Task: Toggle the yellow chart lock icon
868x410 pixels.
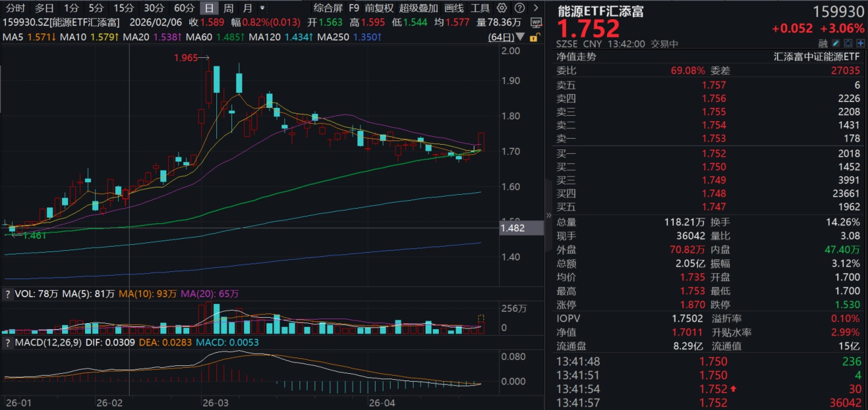Action: (533, 37)
